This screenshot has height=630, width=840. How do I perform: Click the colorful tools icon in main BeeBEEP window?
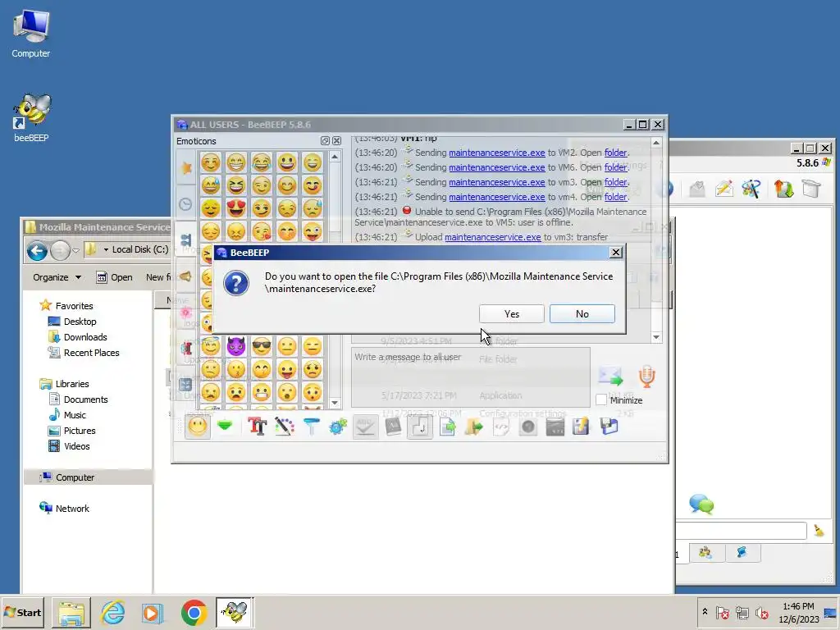(751, 189)
